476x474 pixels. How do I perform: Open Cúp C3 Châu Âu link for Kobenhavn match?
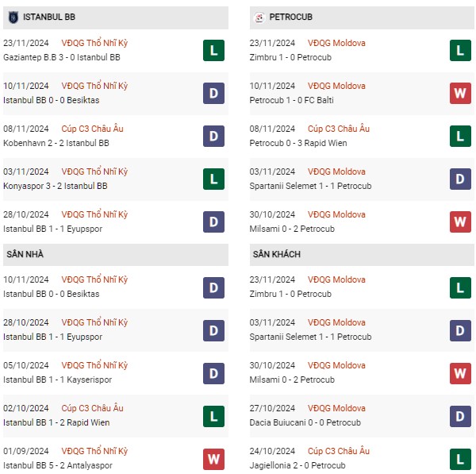pos(92,129)
